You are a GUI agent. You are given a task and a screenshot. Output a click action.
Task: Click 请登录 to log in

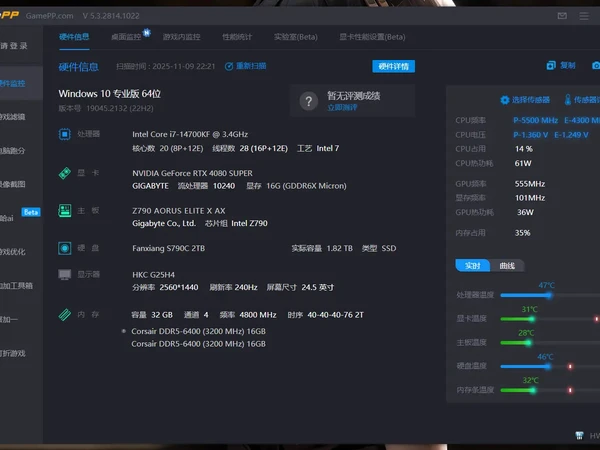click(x=14, y=46)
